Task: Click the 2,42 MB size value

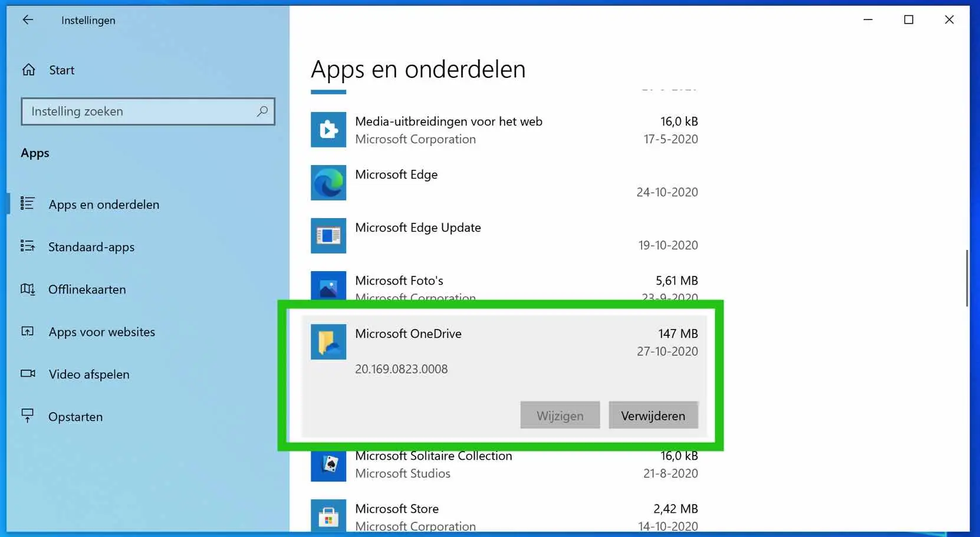Action: (x=676, y=509)
